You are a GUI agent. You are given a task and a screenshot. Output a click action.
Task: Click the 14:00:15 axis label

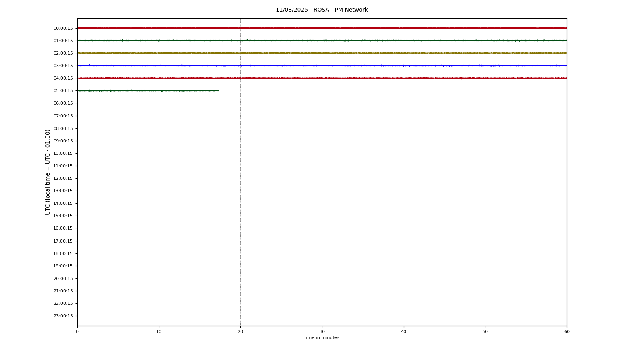(63, 203)
